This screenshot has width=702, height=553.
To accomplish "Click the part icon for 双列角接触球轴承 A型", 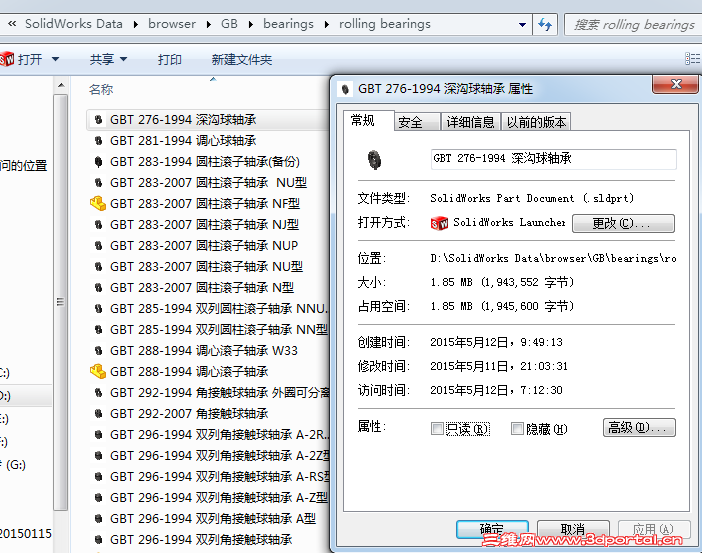I will [x=98, y=519].
